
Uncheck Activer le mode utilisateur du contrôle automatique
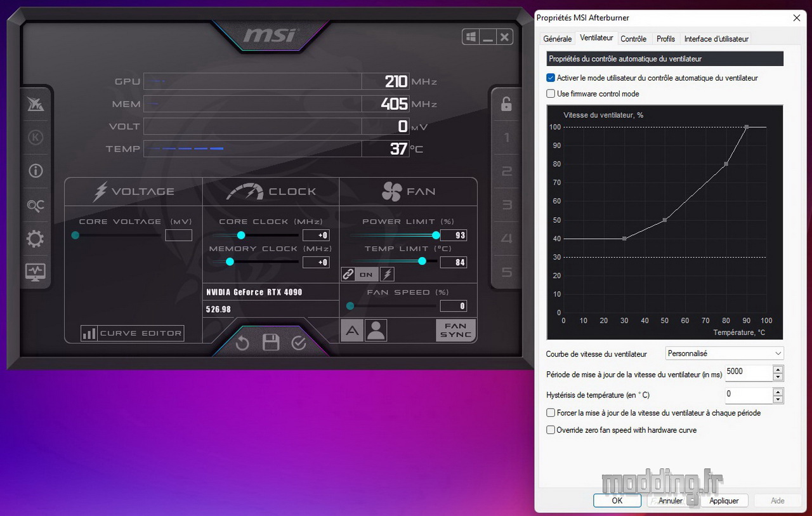[x=551, y=78]
